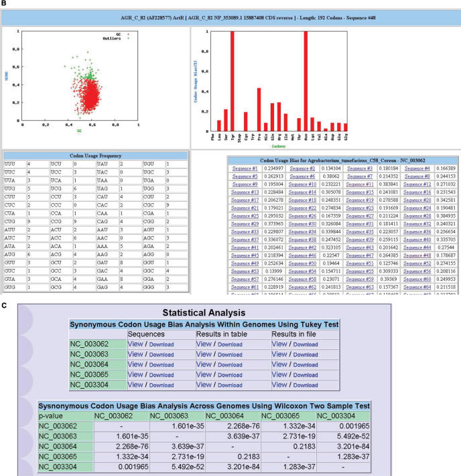Click the GC vs SCUB scatter plot
The height and width of the screenshot is (476, 461).
80,76
